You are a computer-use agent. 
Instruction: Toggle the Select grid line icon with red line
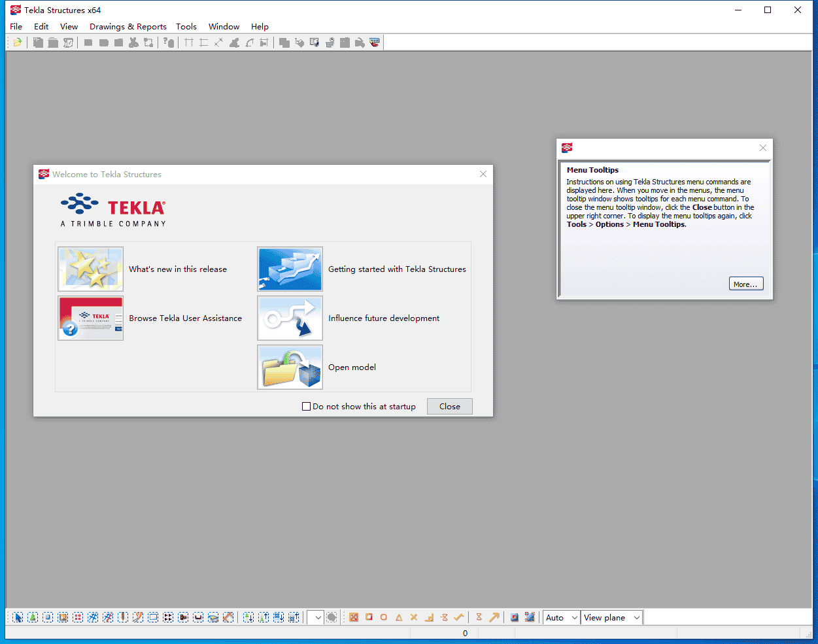point(108,617)
